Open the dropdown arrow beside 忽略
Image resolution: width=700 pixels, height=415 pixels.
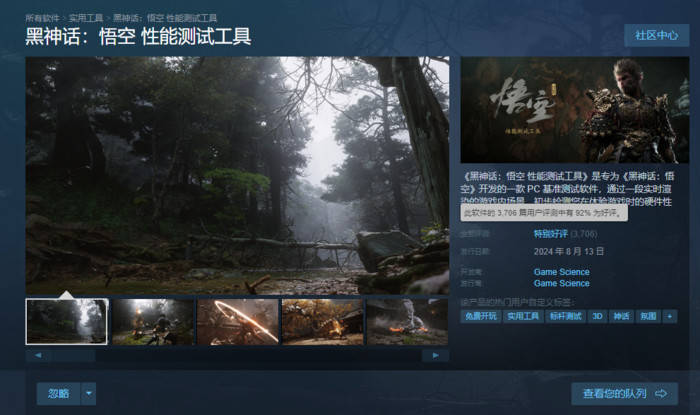[x=89, y=393]
